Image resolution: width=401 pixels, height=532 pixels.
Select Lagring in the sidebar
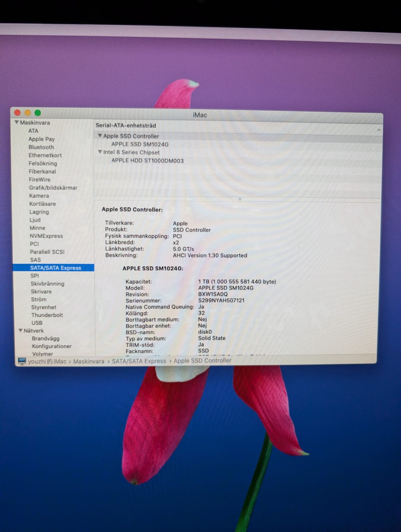point(39,212)
